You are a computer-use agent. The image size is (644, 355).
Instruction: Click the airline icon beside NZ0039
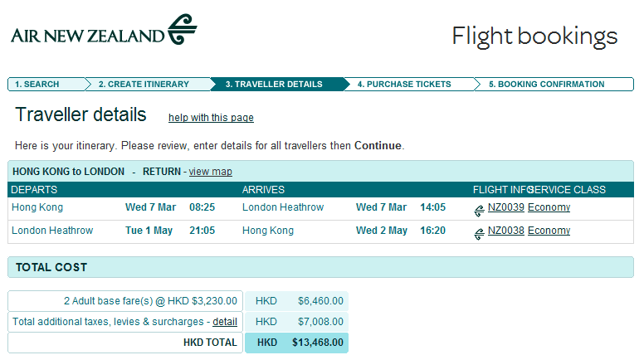[479, 209]
